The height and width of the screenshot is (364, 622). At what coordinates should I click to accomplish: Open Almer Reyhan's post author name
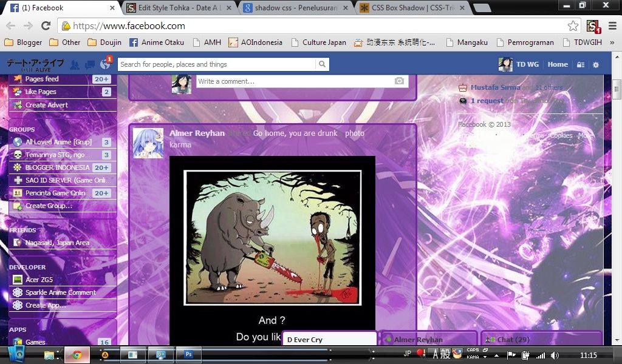point(197,133)
